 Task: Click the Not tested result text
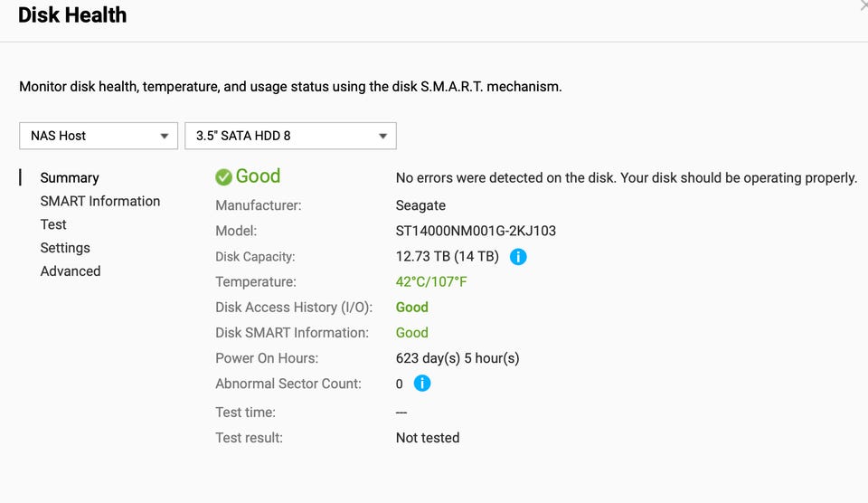pos(428,438)
